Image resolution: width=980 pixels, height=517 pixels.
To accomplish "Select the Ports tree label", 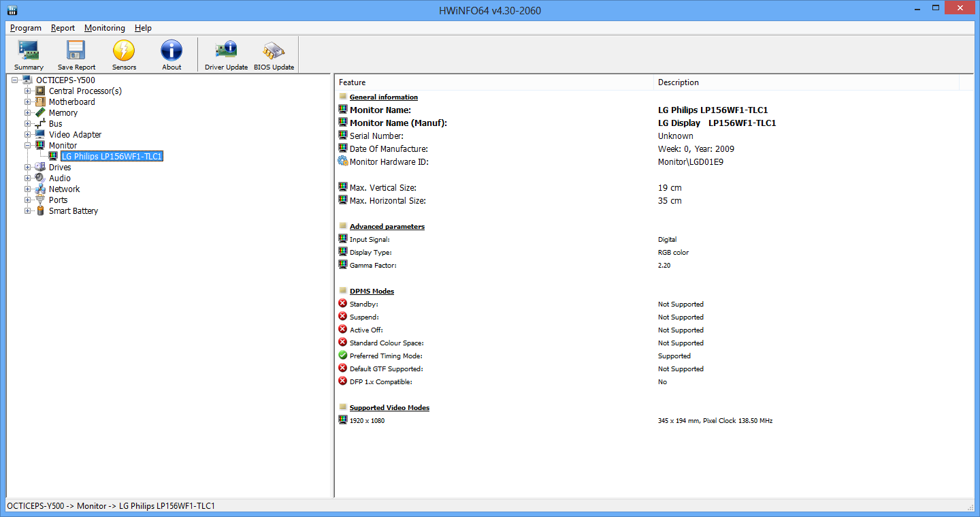I will [x=58, y=200].
